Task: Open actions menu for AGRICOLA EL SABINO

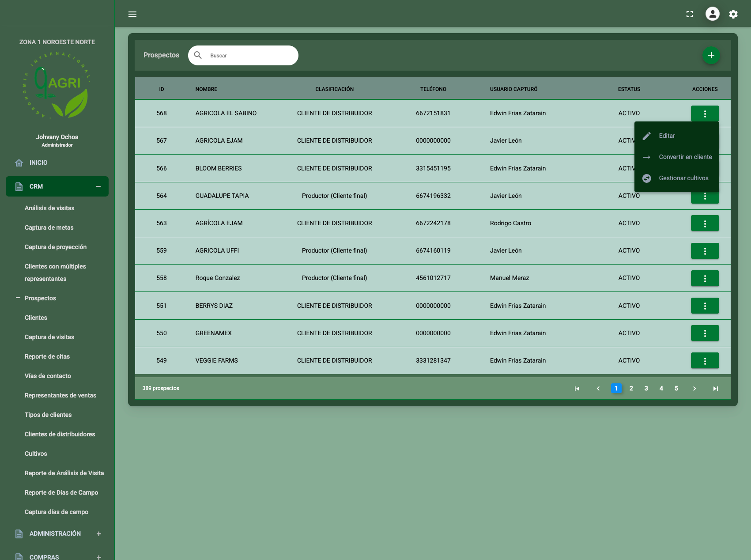Action: click(705, 113)
